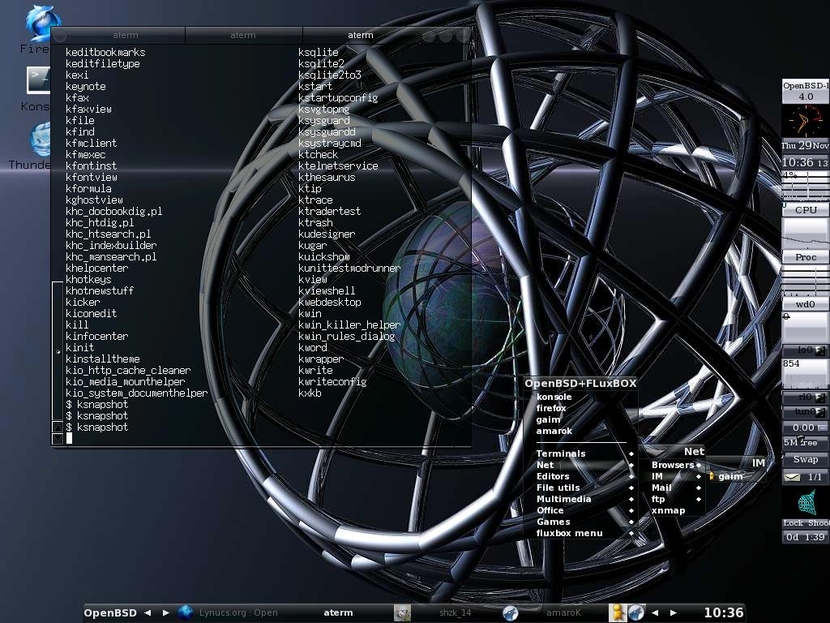Click the gaim system tray icon
830x623 pixels.
(x=617, y=612)
